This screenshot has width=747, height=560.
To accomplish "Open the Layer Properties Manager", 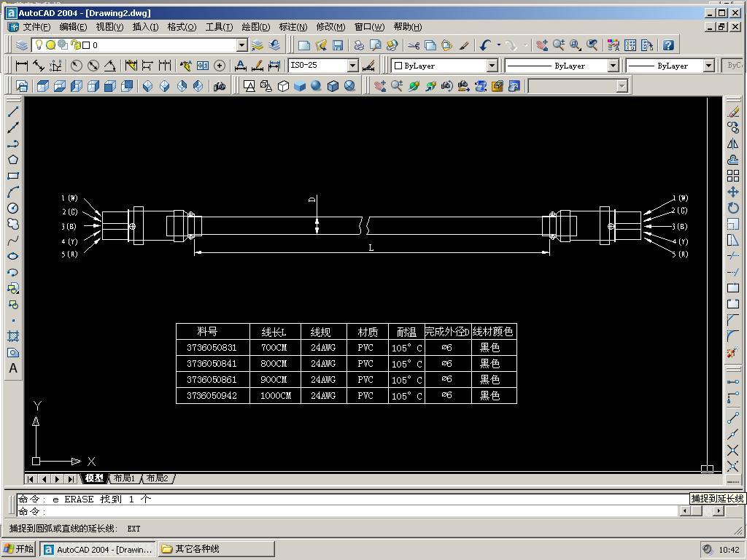I will click(22, 45).
